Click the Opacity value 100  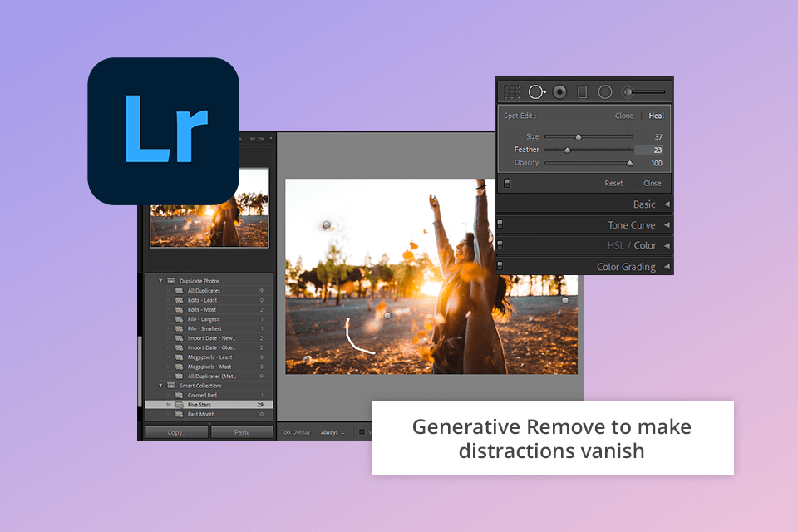point(657,163)
